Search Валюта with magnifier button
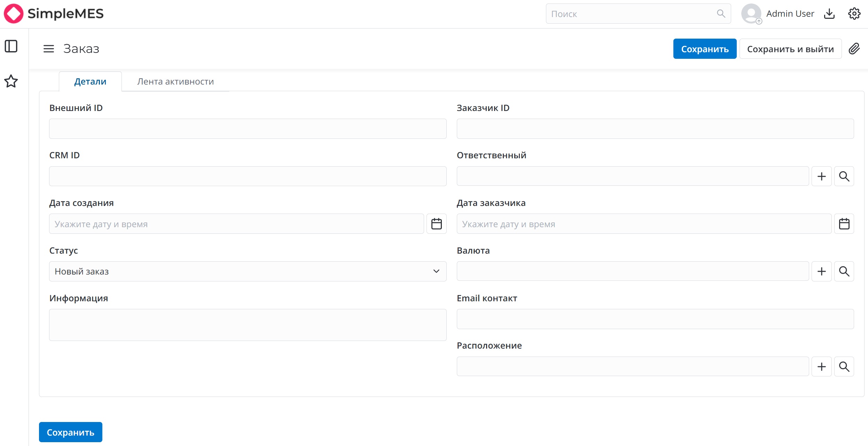Screen dimensions: 868x446 [844, 271]
